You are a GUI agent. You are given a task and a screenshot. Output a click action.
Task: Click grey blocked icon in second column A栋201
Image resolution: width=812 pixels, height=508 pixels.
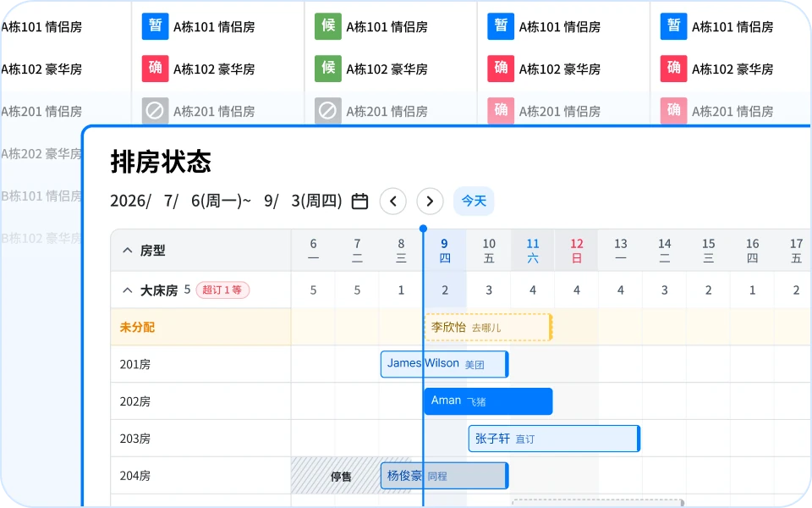[156, 110]
